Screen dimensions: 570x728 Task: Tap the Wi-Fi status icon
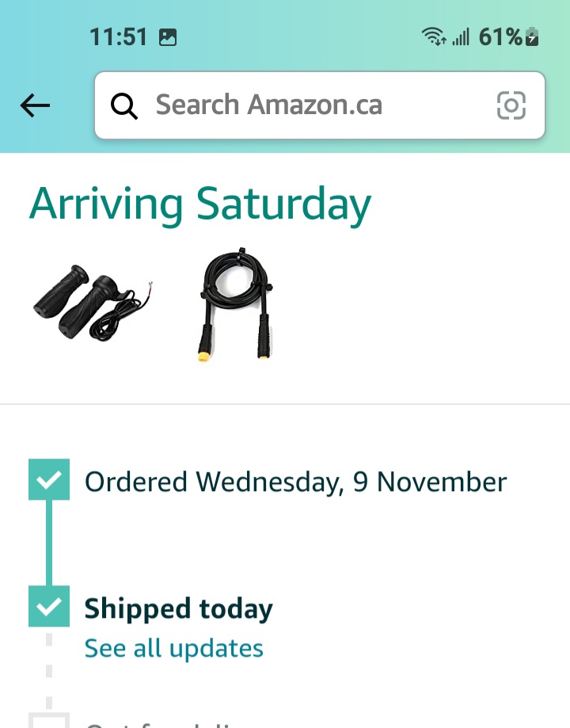point(434,36)
